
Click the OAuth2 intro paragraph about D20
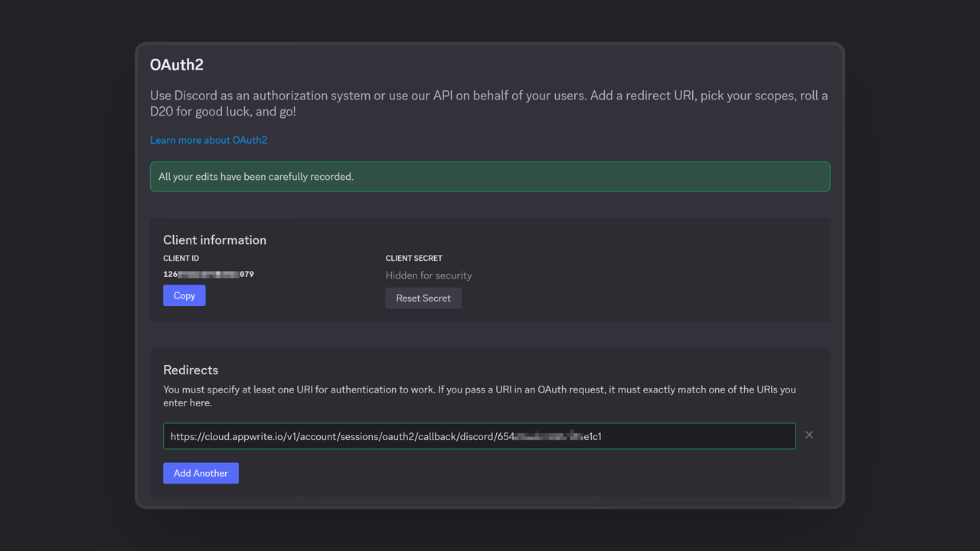(489, 103)
